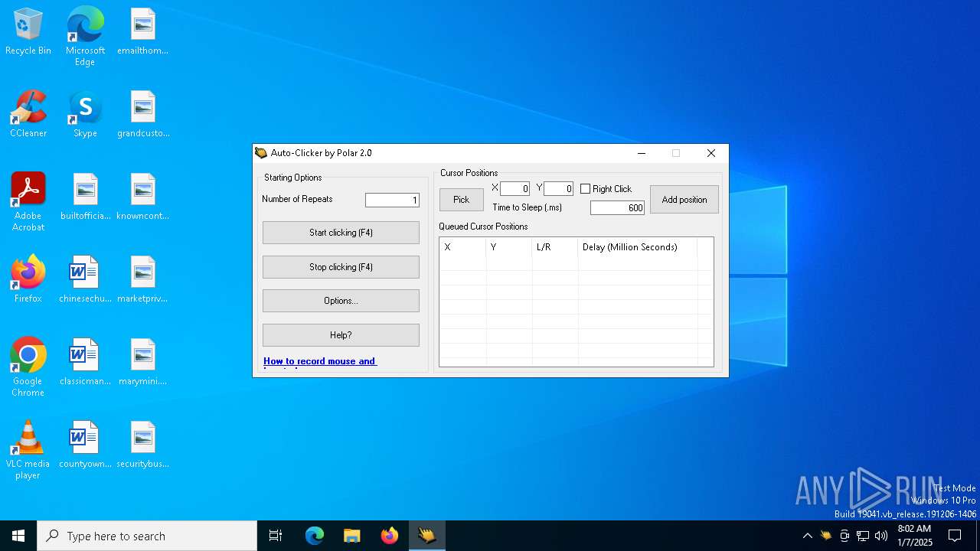Image resolution: width=980 pixels, height=551 pixels.
Task: Open the VLC media player shortcut
Action: [x=28, y=450]
